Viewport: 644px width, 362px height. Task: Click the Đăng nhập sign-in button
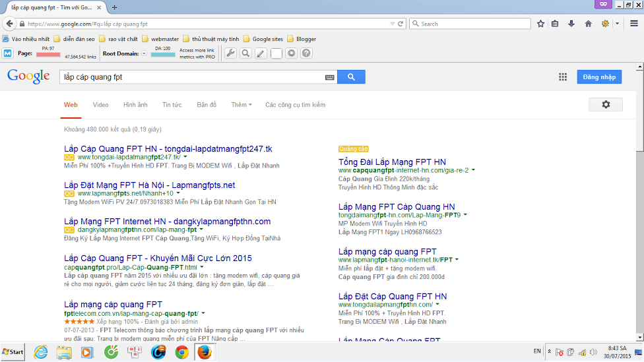[599, 76]
